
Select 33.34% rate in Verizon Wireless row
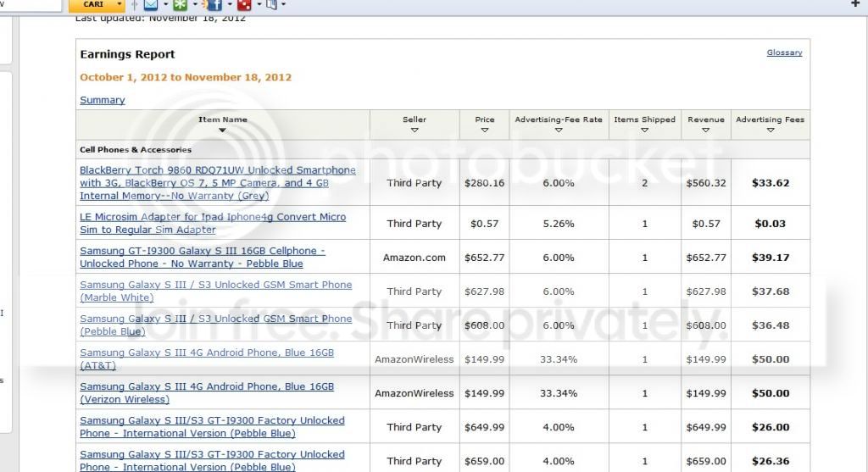558,393
